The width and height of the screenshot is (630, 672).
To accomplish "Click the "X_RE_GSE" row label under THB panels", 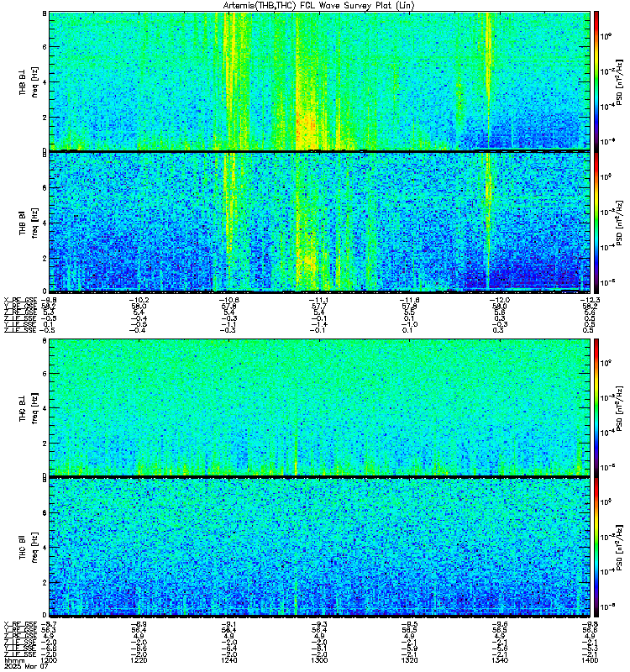I will (20, 300).
